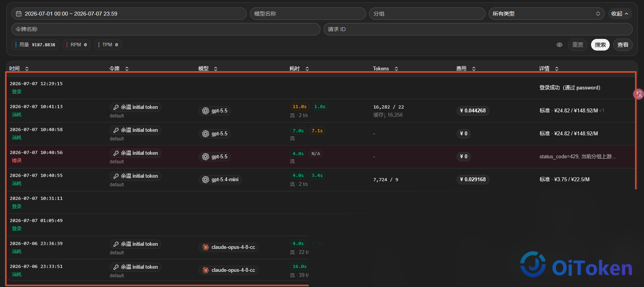
Task: Click the 模型名称 input field
Action: 308,14
